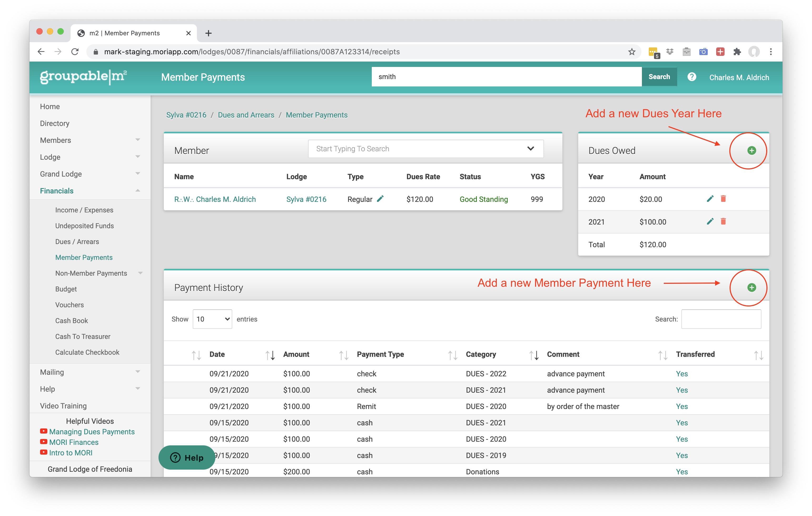This screenshot has height=516, width=812.
Task: Open the Dropbox browser extension
Action: pyautogui.click(x=670, y=52)
